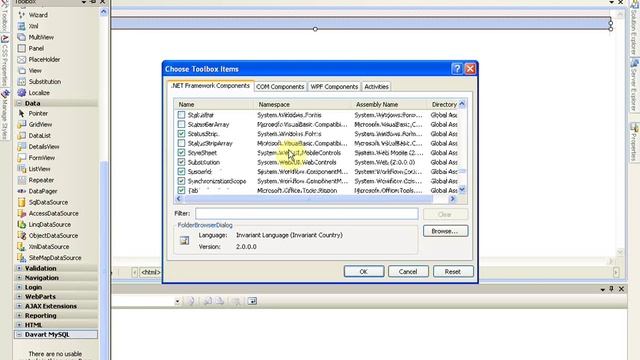Click the component list horizontal scrollbar
The width and height of the screenshot is (640, 360).
click(x=309, y=199)
